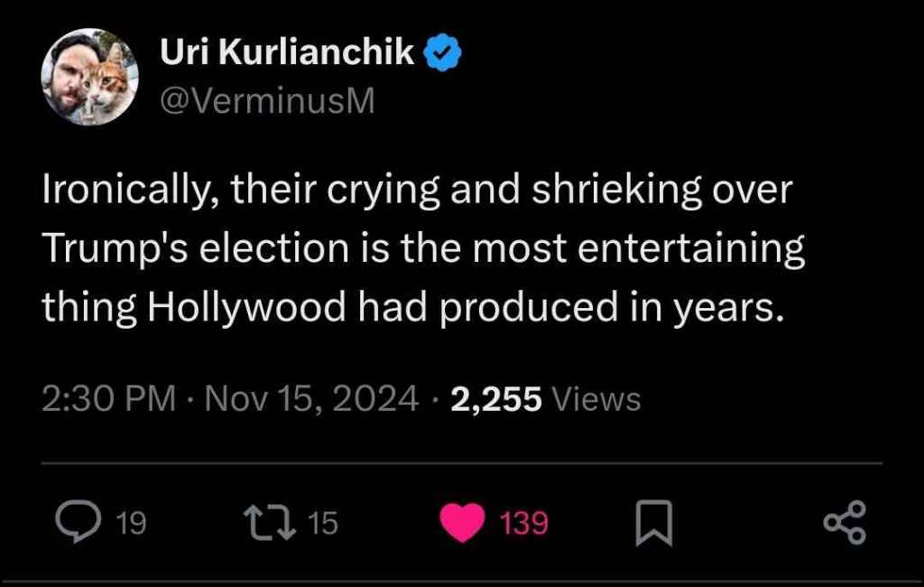924x587 pixels.
Task: Click the 2:30 PM timestamp
Action: pos(108,398)
